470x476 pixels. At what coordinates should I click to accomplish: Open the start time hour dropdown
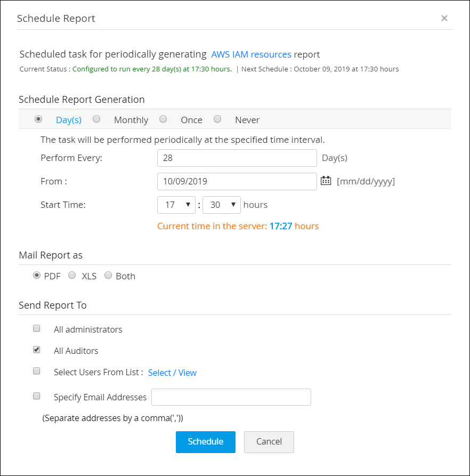tap(176, 205)
